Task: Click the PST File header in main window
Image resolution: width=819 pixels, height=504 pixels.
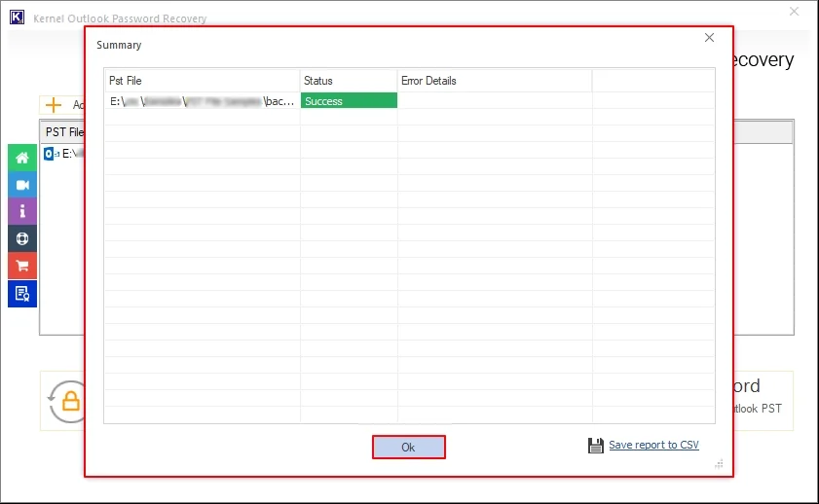Action: (x=63, y=132)
